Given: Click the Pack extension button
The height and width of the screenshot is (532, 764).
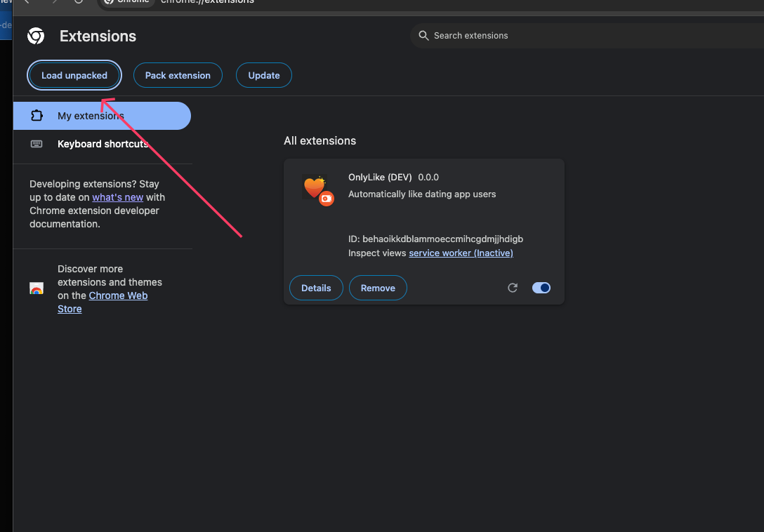Looking at the screenshot, I should tap(178, 75).
